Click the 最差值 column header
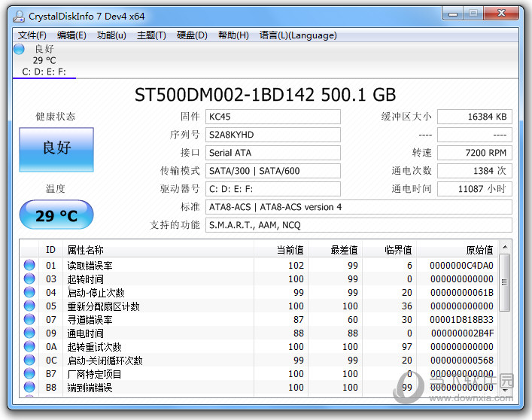This screenshot has height=420, width=532. 335,250
